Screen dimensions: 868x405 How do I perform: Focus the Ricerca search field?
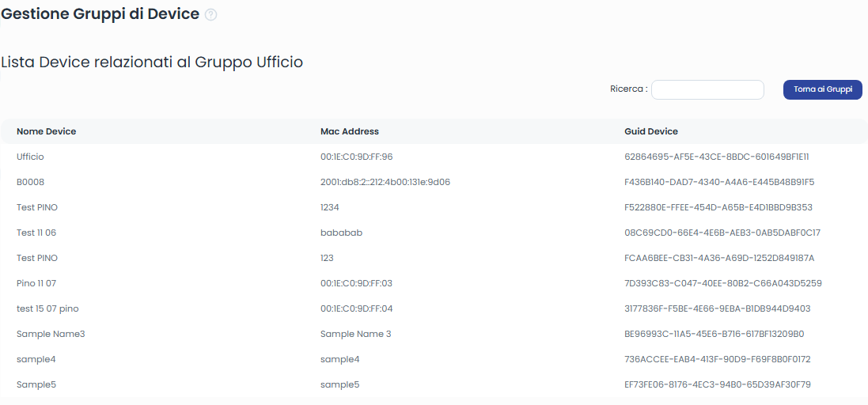(707, 89)
